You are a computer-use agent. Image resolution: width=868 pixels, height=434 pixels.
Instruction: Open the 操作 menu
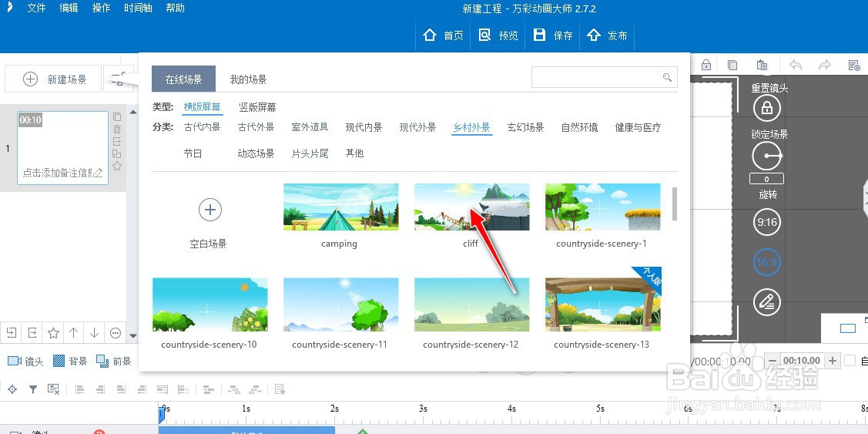[x=102, y=8]
